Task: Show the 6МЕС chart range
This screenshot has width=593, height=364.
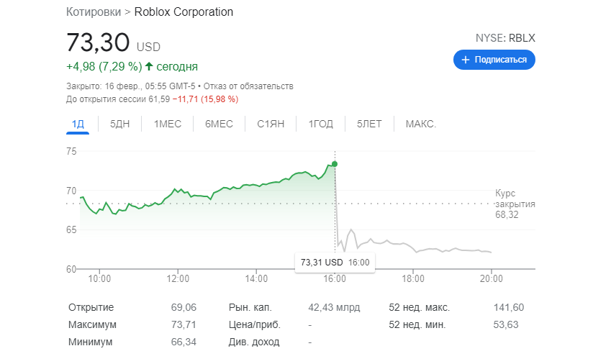Action: (219, 124)
